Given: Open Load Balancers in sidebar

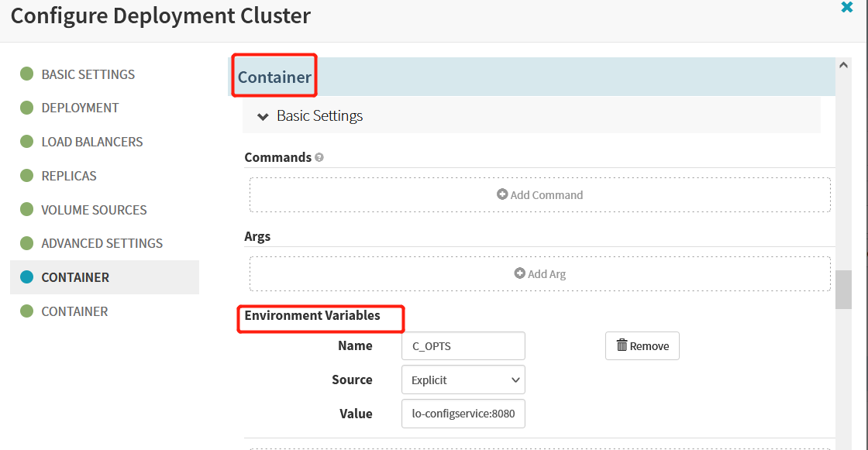Looking at the screenshot, I should point(92,142).
